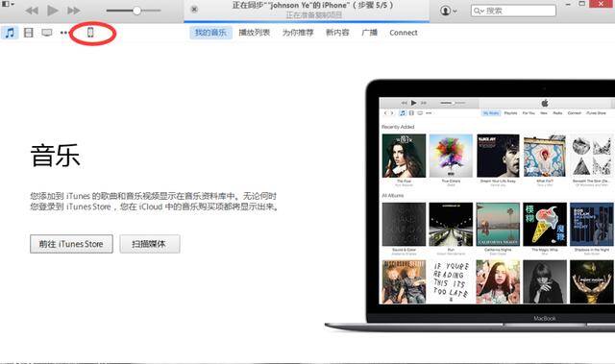Click the rewind previous track button
Viewport: 615px width, 364px height.
[32, 11]
